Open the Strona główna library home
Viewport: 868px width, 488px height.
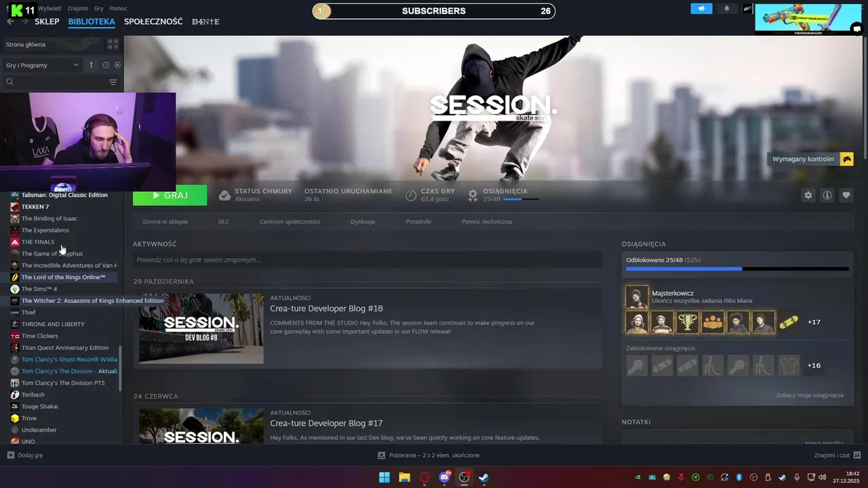[x=26, y=44]
